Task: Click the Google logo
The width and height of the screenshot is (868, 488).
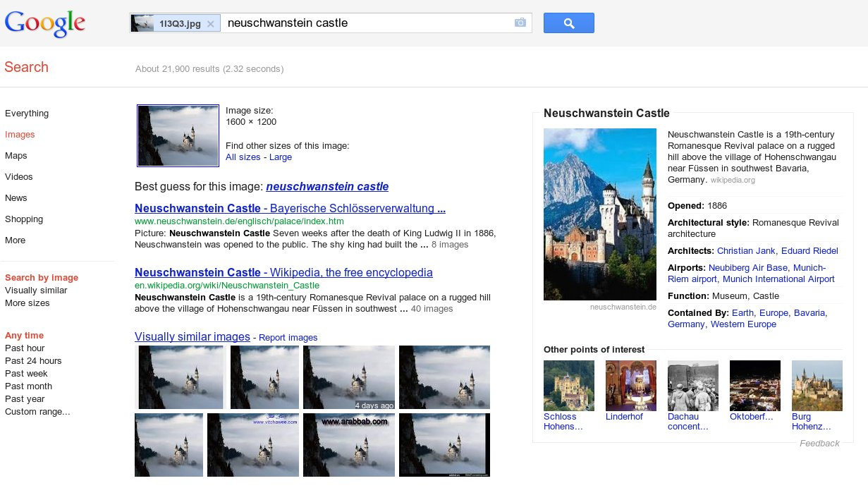Action: coord(45,23)
